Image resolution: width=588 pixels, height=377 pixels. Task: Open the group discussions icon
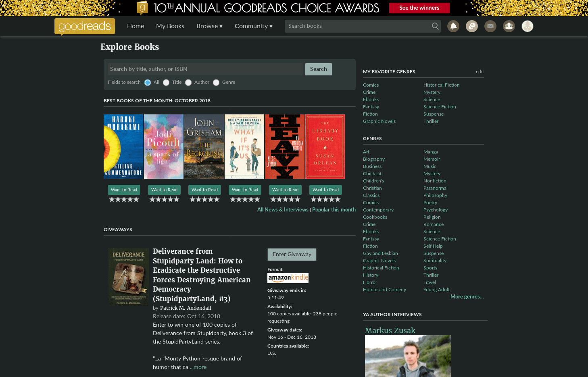[472, 26]
